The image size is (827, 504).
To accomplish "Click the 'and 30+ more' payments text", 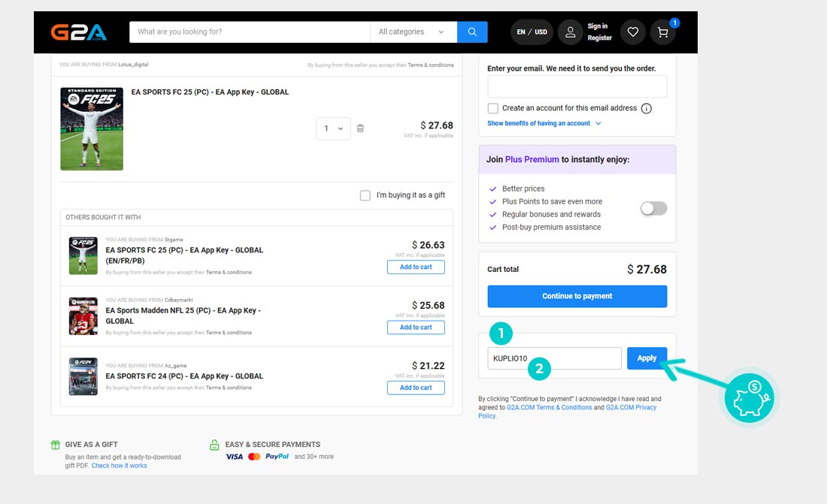I will pyautogui.click(x=314, y=457).
